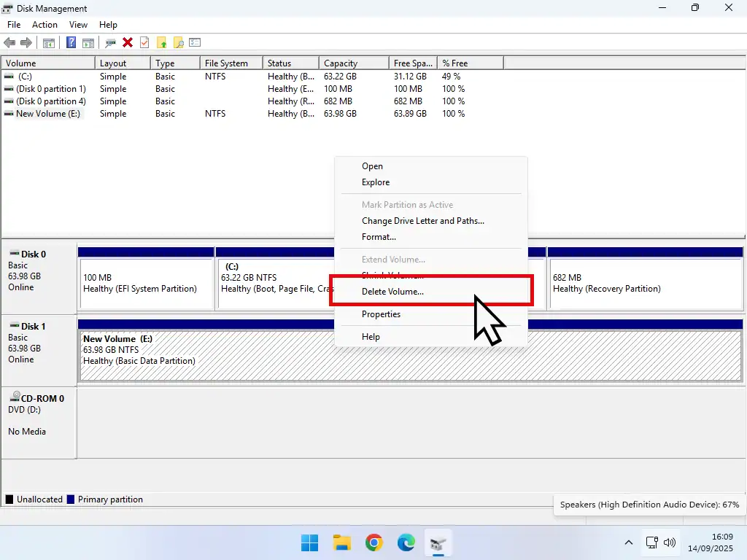Image resolution: width=747 pixels, height=560 pixels.
Task: Click the blue Primary partition legend swatch
Action: coord(71,499)
